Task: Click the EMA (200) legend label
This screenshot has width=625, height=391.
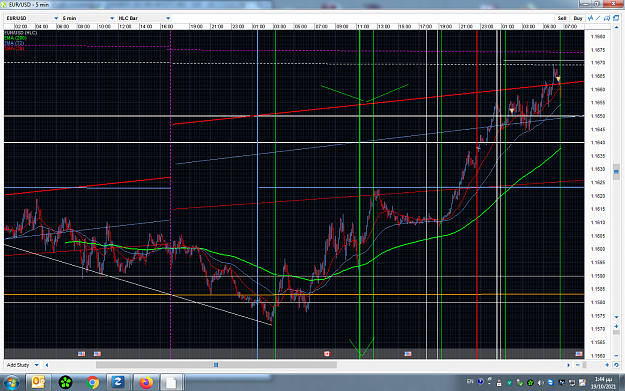Action: coord(15,38)
